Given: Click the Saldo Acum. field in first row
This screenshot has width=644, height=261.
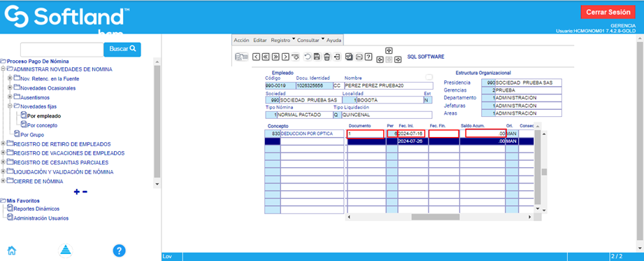Looking at the screenshot, I should tap(486, 134).
